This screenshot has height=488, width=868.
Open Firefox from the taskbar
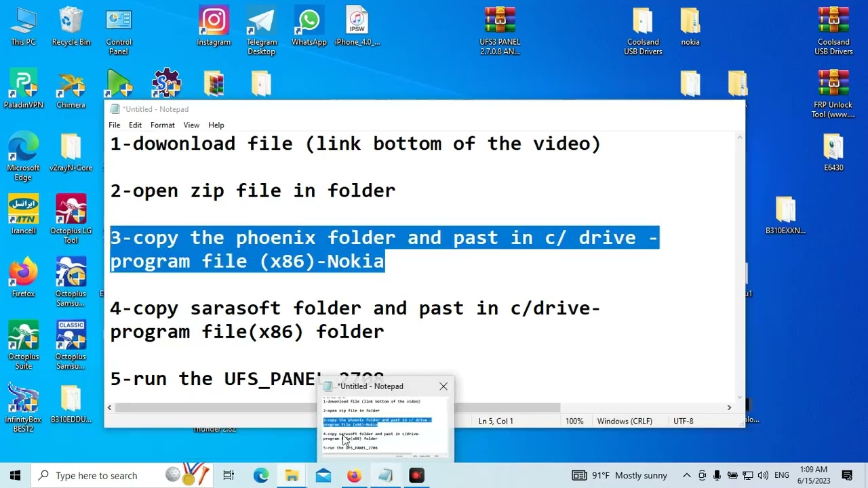tap(354, 476)
